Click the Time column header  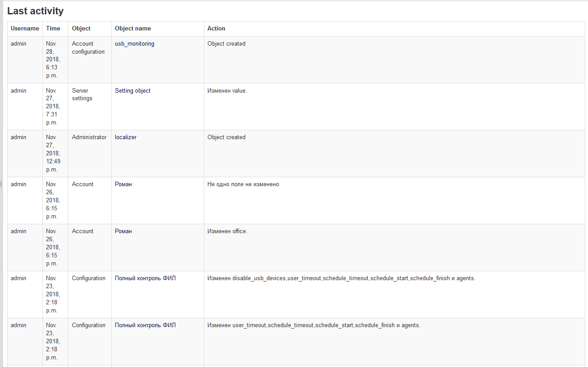[x=53, y=29]
